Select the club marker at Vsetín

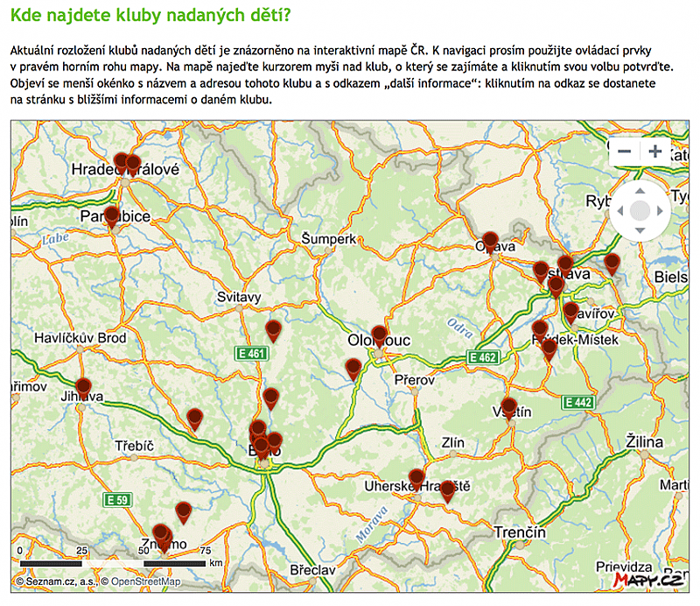click(509, 406)
